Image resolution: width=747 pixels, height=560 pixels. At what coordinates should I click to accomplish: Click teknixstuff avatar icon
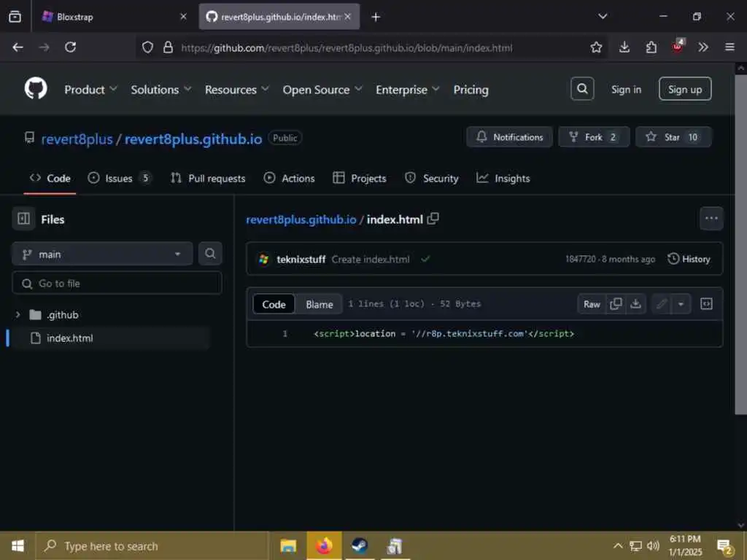(x=263, y=259)
